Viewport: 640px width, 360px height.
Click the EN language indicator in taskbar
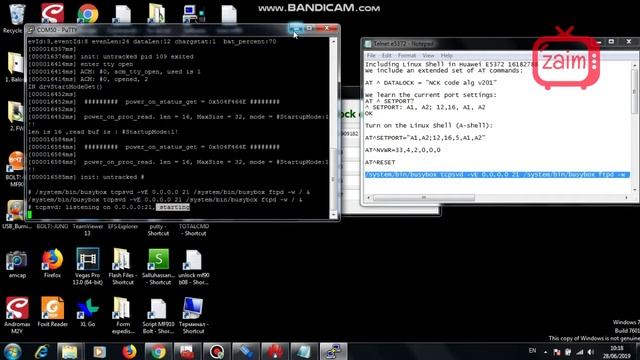pyautogui.click(x=532, y=351)
